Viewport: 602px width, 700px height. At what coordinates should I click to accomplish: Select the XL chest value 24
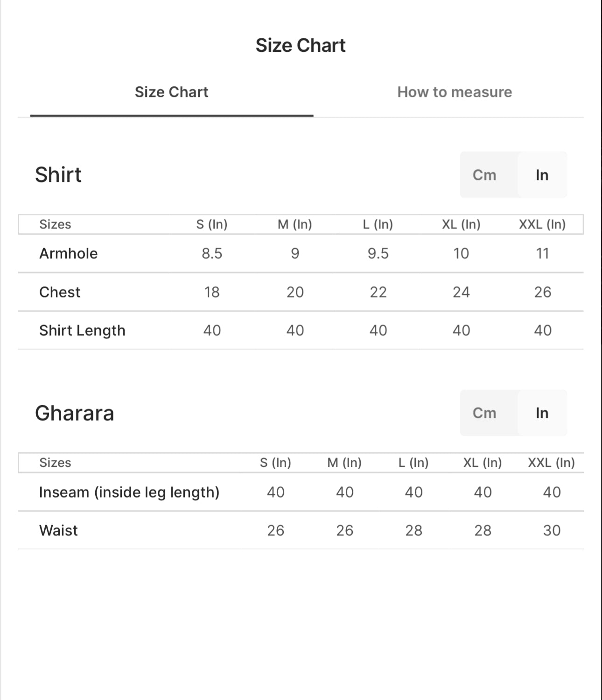tap(461, 292)
